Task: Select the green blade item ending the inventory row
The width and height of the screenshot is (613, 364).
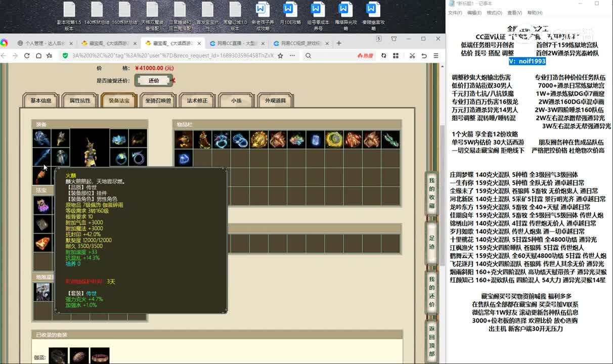Action: pyautogui.click(x=390, y=140)
